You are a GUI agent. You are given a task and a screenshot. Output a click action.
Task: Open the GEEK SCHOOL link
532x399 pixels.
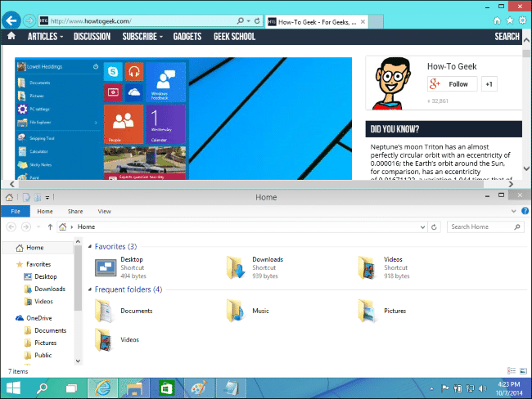[x=234, y=36]
